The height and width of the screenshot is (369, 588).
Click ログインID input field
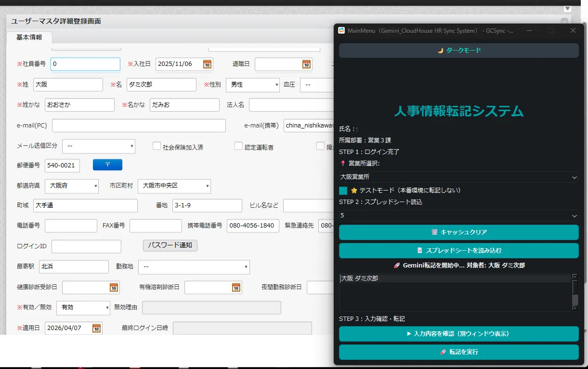click(86, 246)
